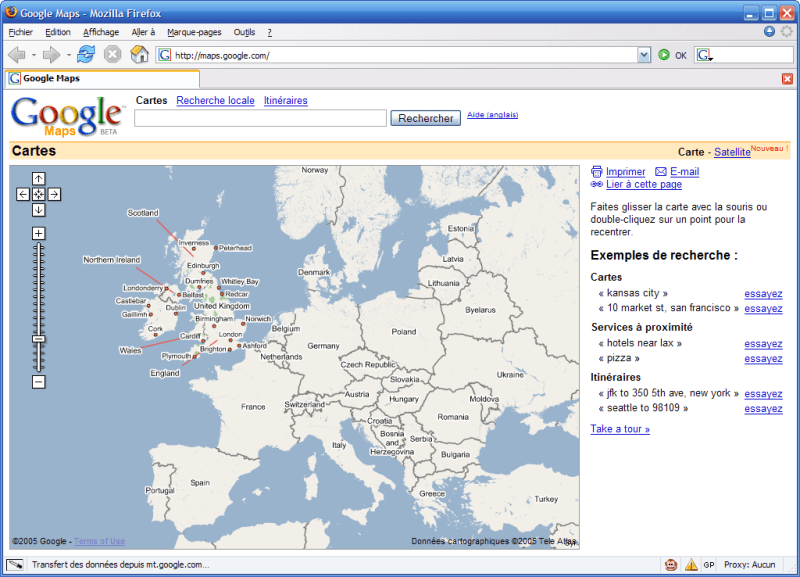The height and width of the screenshot is (577, 800).
Task: Click the monkey face status bar icon
Action: point(670,565)
